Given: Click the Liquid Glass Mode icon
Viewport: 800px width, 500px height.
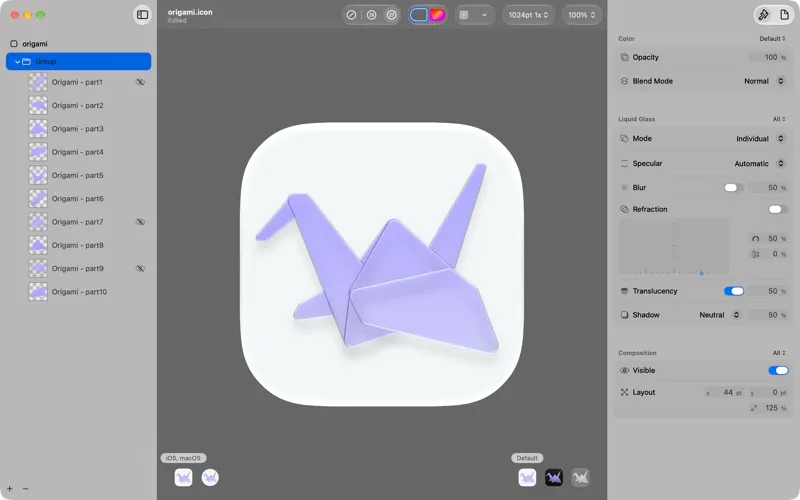Looking at the screenshot, I should [624, 139].
